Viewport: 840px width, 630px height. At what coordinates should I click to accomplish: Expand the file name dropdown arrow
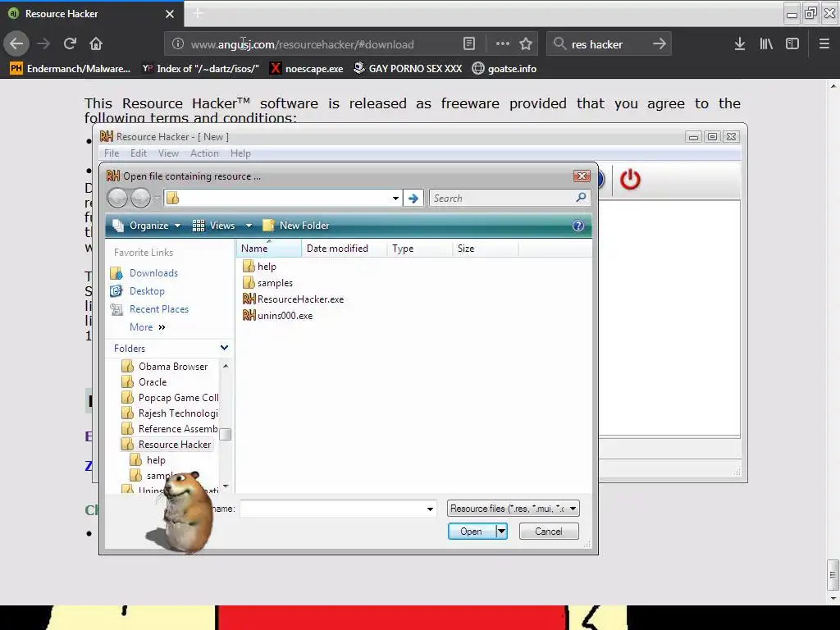click(430, 509)
